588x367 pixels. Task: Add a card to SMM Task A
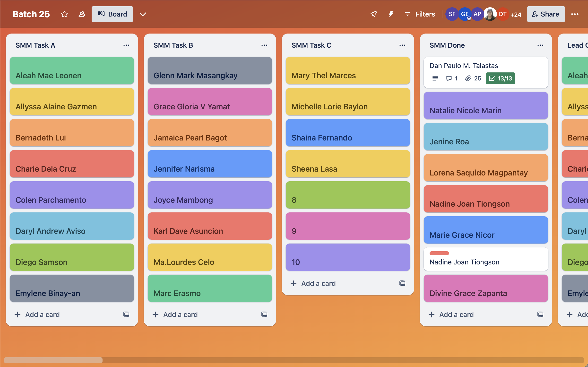64,315
